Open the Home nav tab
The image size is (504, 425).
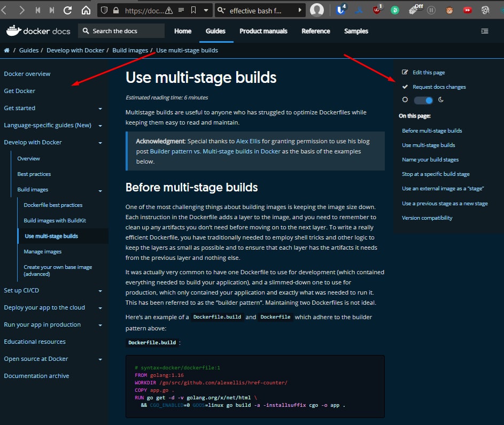[x=183, y=31]
